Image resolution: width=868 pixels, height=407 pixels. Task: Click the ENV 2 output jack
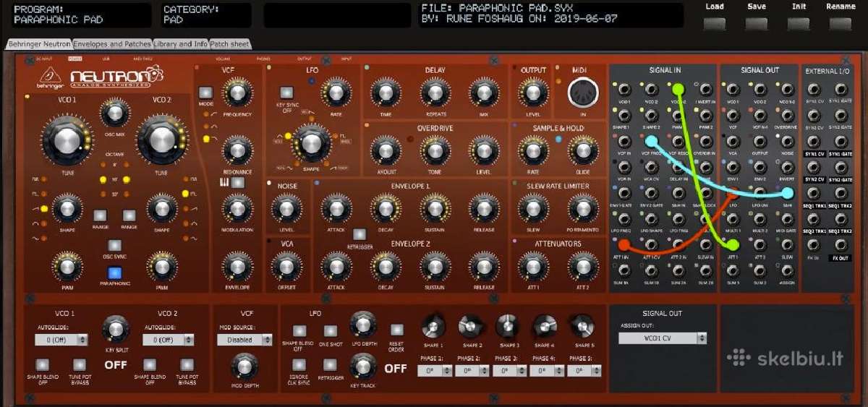click(x=759, y=167)
